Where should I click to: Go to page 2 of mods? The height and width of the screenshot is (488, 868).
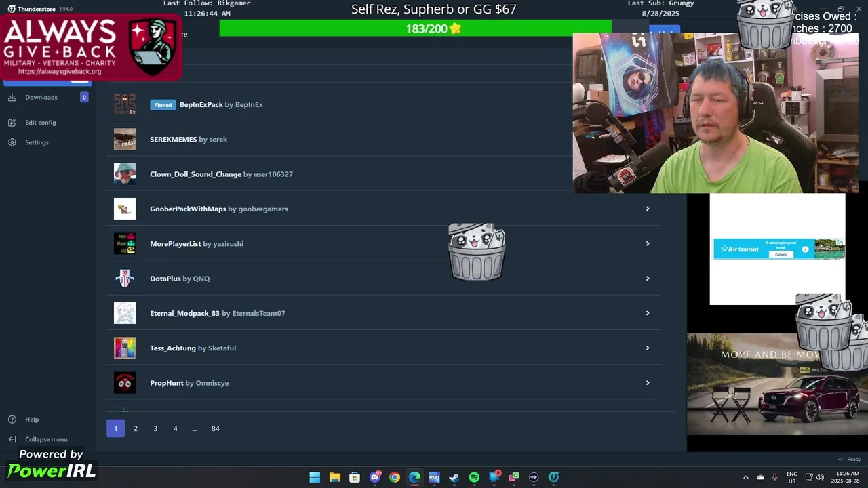coord(136,428)
